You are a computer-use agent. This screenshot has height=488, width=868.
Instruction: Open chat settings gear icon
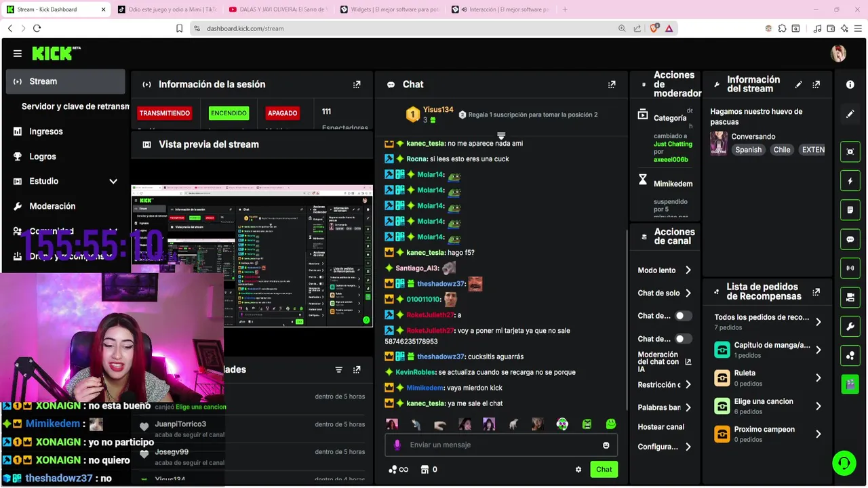click(578, 469)
